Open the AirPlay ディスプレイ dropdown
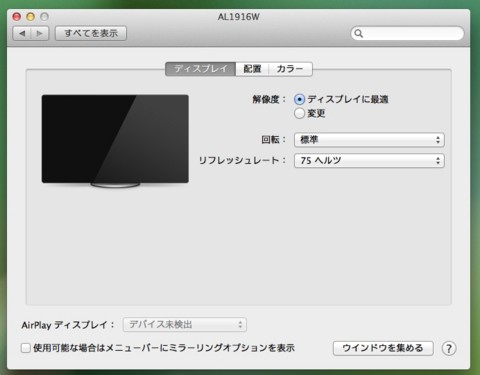The image size is (480, 375). click(x=185, y=325)
